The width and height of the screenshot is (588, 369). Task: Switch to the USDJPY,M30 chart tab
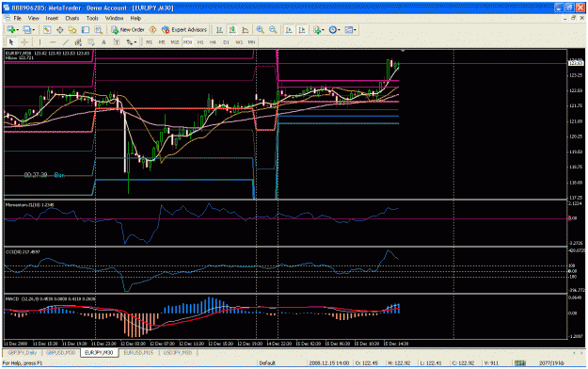178,353
